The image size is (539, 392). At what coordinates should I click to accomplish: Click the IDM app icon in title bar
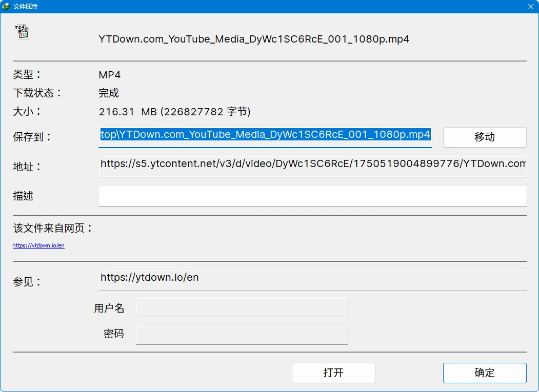click(x=6, y=7)
